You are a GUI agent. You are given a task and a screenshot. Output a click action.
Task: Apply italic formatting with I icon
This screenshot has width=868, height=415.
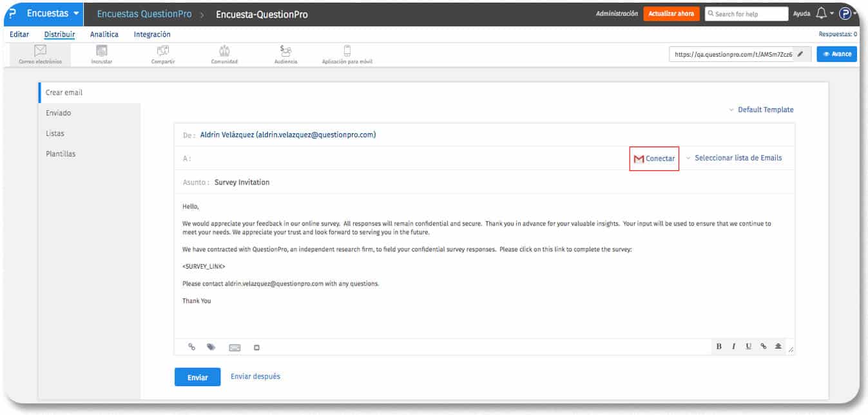coord(733,347)
